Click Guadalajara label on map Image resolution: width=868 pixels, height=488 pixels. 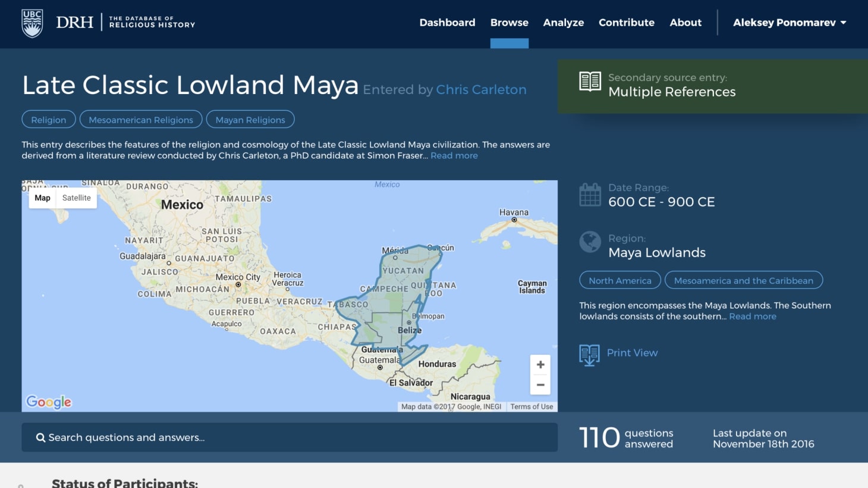tap(143, 256)
